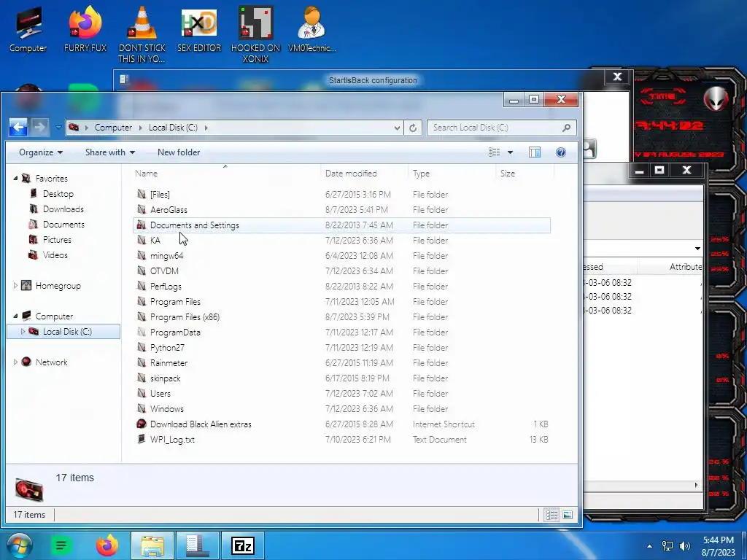Open the VM0Technic desktop shortcut
This screenshot has height=560, width=747.
coord(311,29)
